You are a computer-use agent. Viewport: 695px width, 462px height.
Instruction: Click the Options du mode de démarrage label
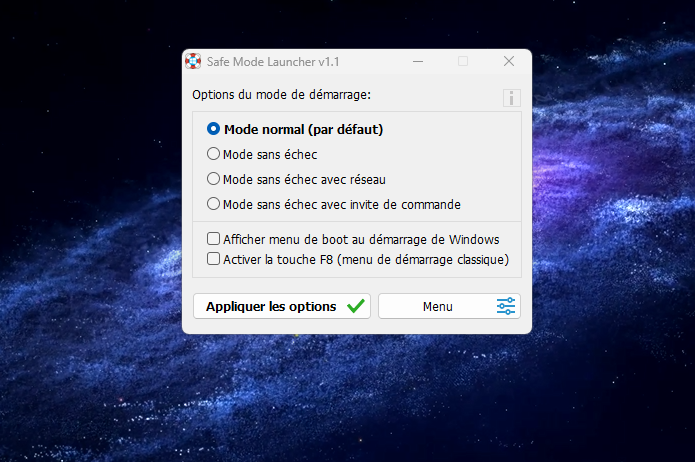click(x=281, y=95)
